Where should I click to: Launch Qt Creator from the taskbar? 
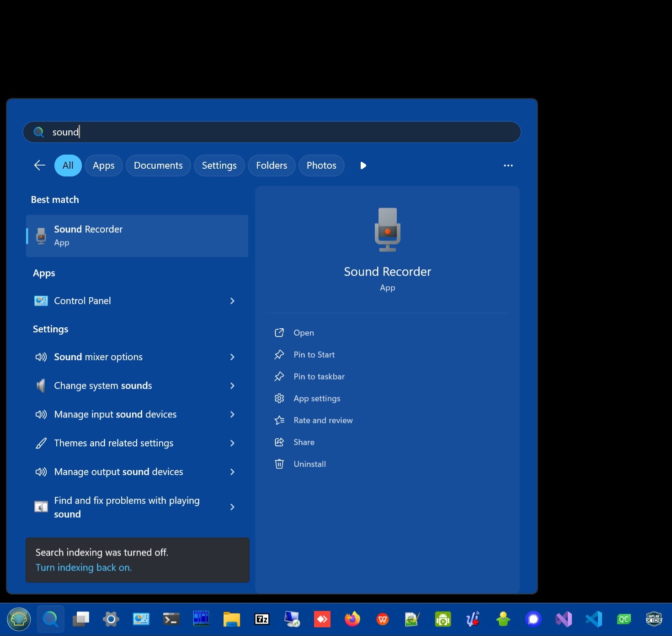point(624,620)
